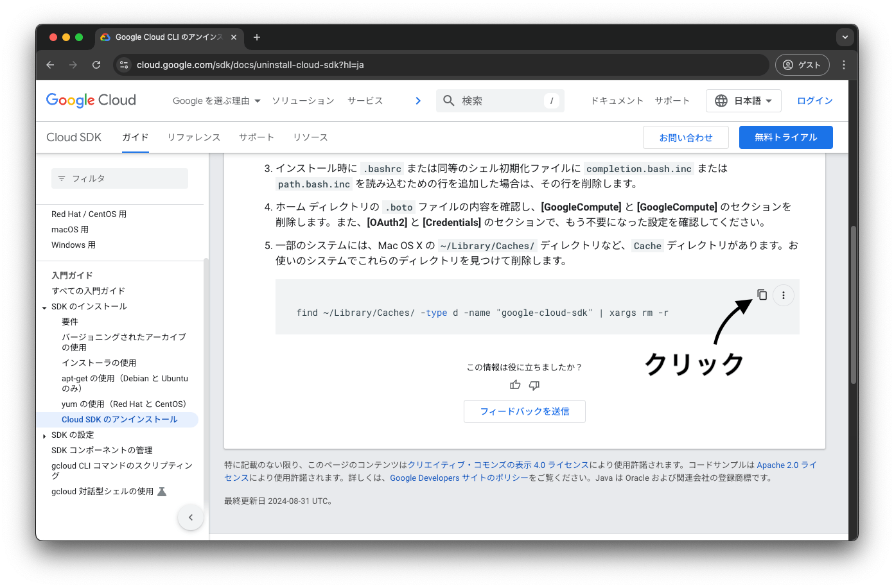Go forward in browser history

point(73,65)
